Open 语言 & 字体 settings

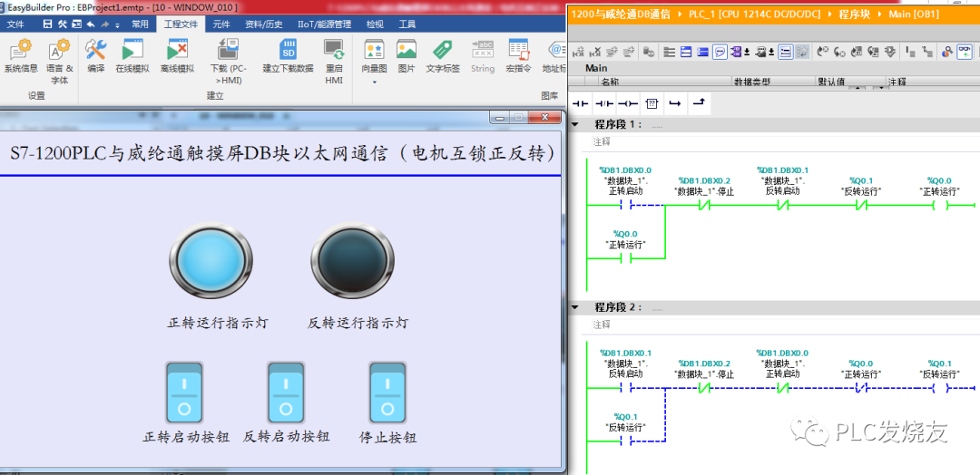point(59,62)
